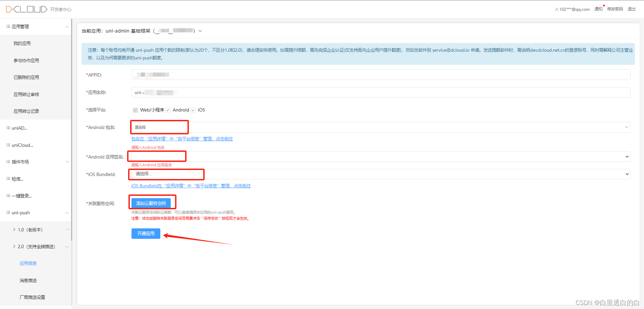Screen dimensions: 644x309
Task: Select 应用信息 under uni-push 2.0
Action: point(28,263)
